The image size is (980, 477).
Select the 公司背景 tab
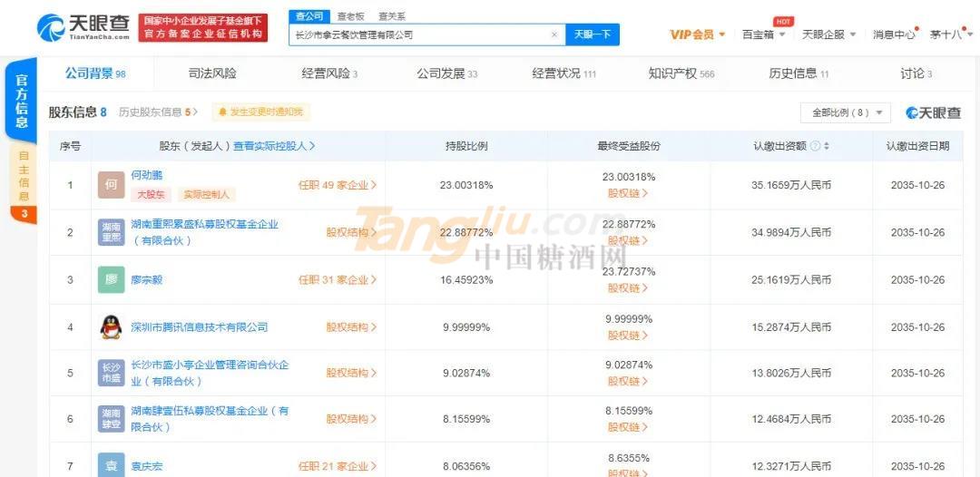pyautogui.click(x=95, y=73)
